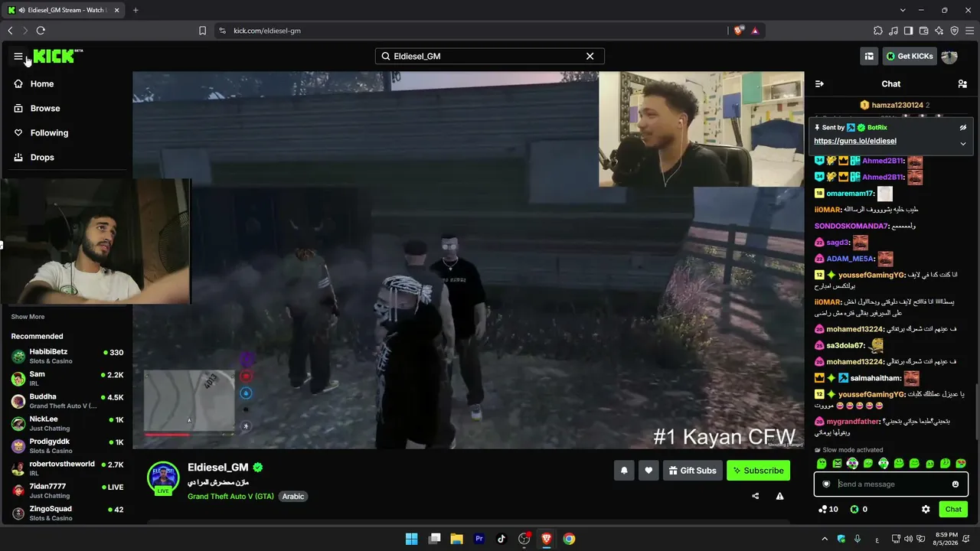Report the stream with warning icon
This screenshot has height=551, width=980.
[x=779, y=496]
